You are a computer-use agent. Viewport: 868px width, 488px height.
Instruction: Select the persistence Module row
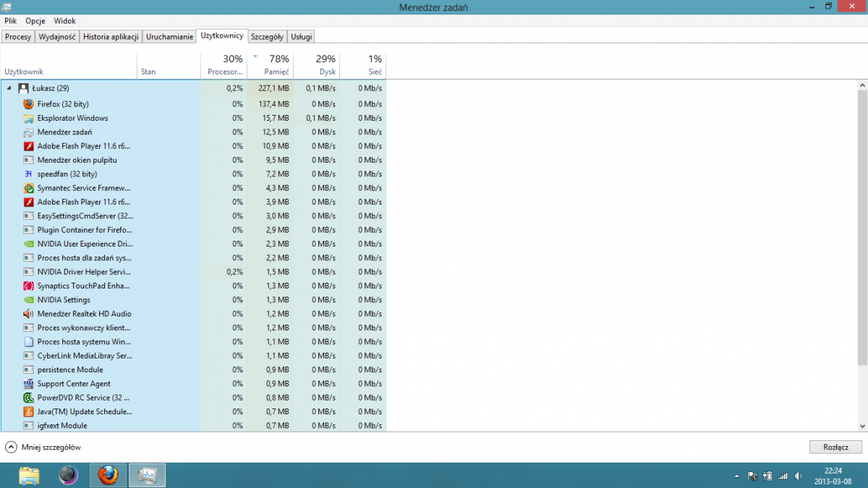(193, 370)
